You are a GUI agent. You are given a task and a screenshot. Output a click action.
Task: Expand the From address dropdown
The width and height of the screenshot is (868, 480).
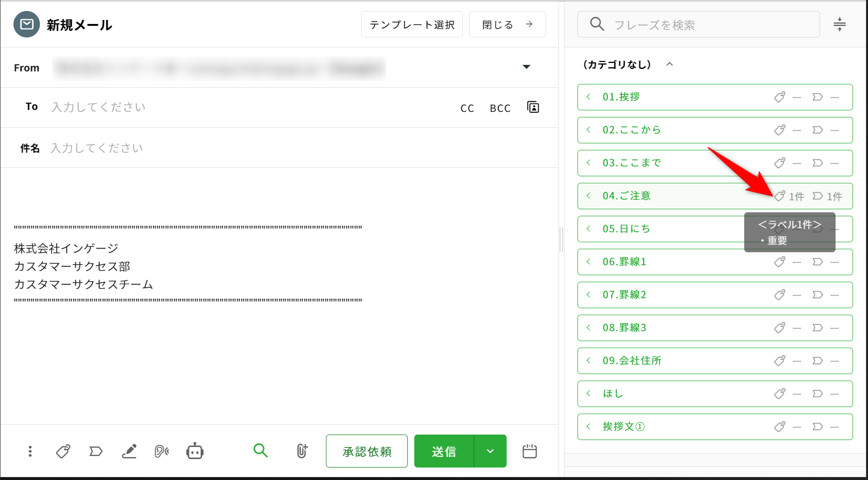coord(526,67)
